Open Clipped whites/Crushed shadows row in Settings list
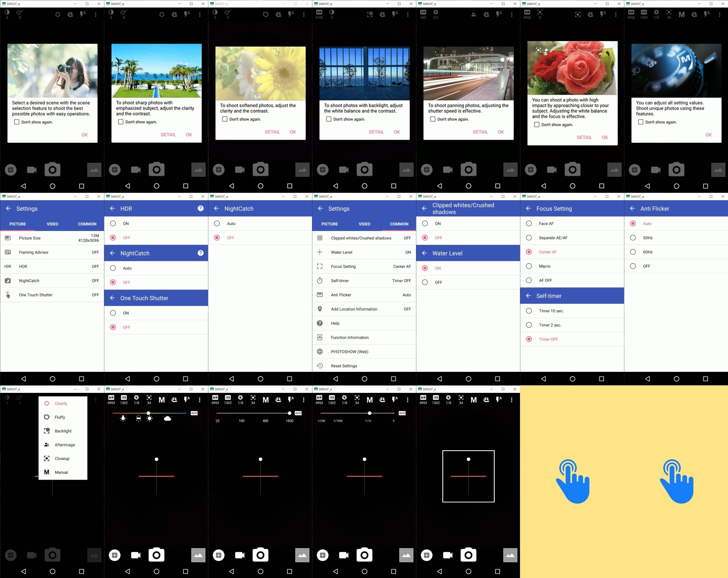728x578 pixels. [x=364, y=238]
